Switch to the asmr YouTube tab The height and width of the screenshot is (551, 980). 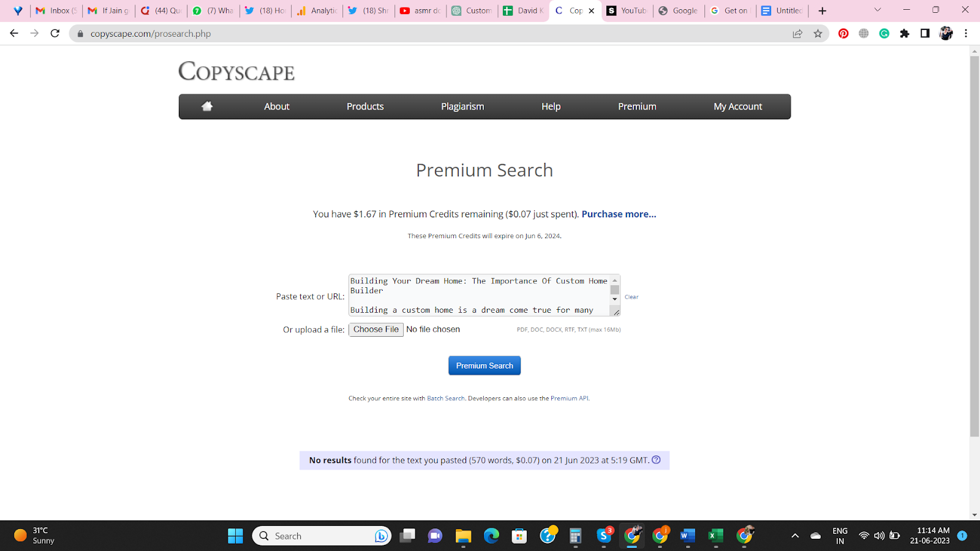point(421,10)
